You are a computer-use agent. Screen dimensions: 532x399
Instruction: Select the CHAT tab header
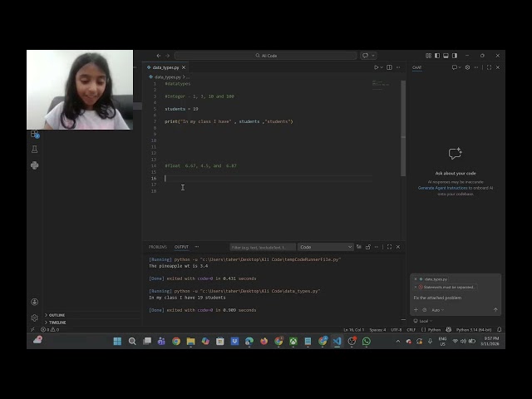pos(417,67)
